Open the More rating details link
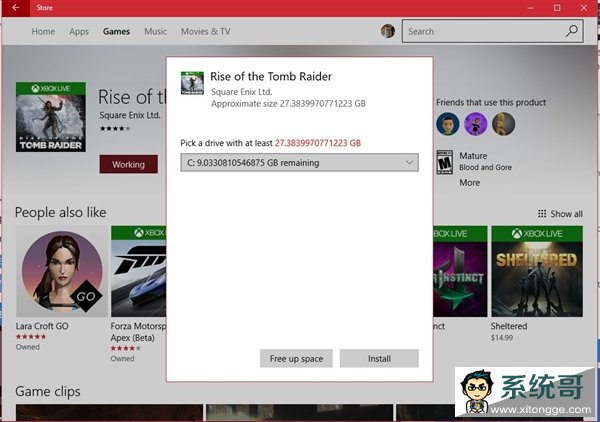The height and width of the screenshot is (422, 600). click(470, 182)
